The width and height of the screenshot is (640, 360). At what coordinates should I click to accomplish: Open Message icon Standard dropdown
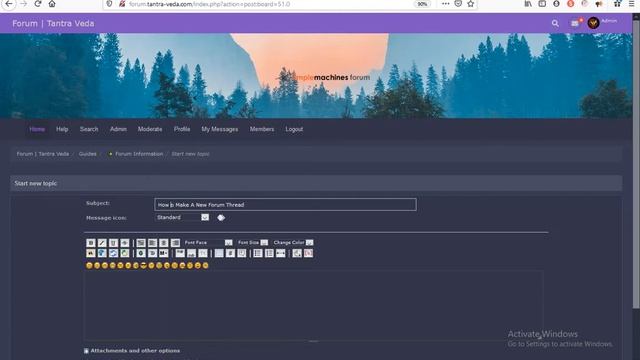(182, 218)
